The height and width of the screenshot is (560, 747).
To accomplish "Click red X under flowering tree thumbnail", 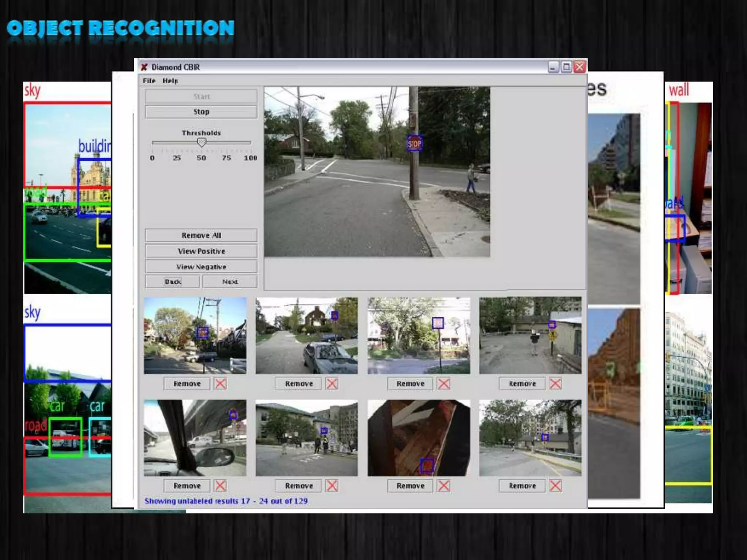I will 444,384.
